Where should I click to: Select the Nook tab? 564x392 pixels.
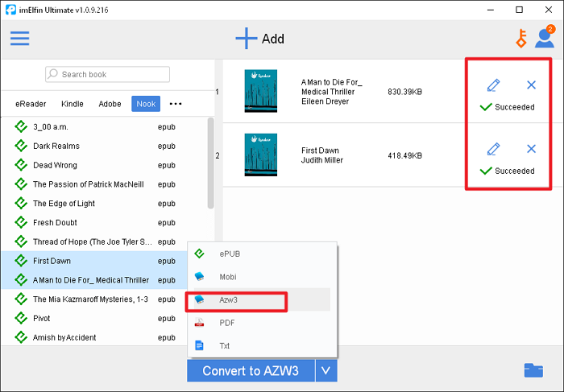[146, 104]
